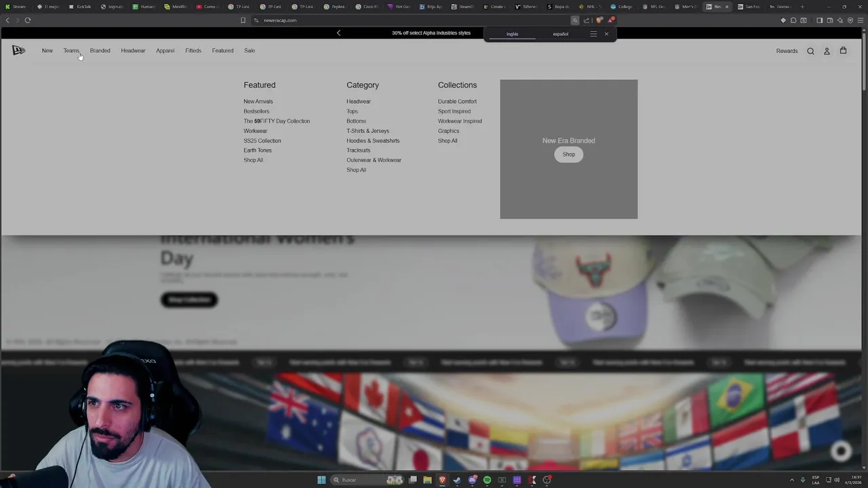Click the Workwear Inspired collection link
The image size is (868, 488).
pyautogui.click(x=460, y=121)
